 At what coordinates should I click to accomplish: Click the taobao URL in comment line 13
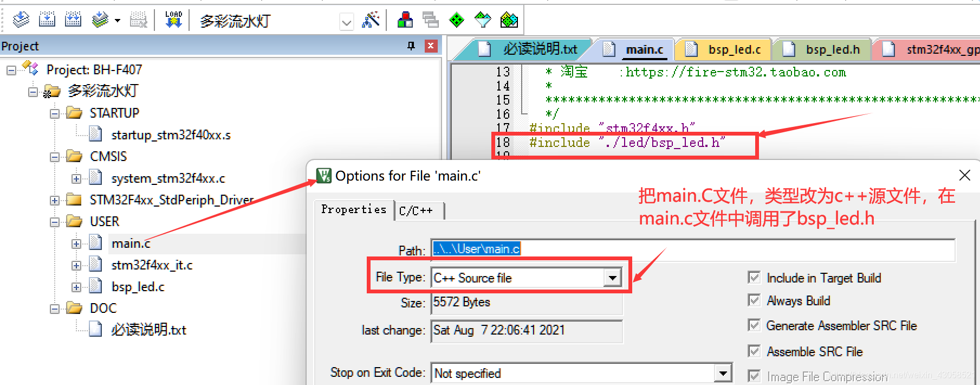point(736,72)
